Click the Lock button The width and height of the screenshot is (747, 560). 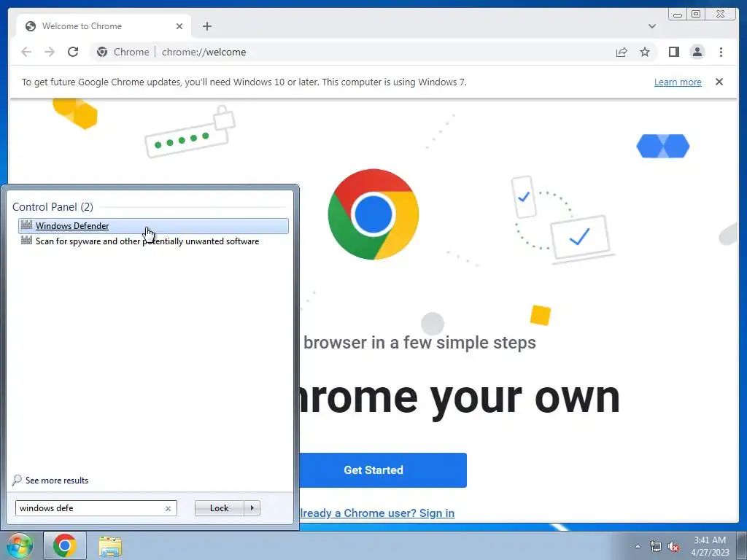[219, 508]
